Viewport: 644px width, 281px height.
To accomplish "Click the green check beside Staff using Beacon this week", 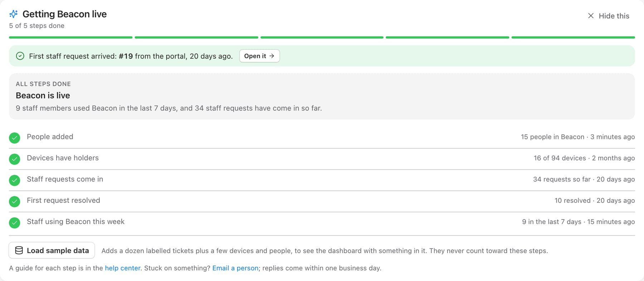I will click(15, 223).
